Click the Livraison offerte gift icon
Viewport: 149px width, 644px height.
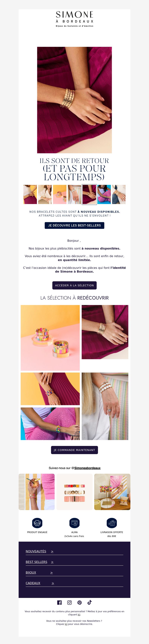(x=112, y=522)
